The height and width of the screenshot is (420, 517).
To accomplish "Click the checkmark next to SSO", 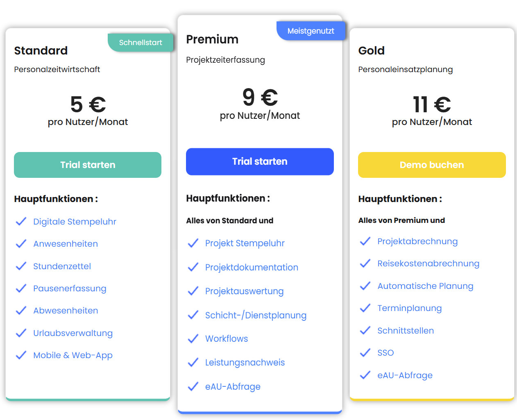I will 365,352.
